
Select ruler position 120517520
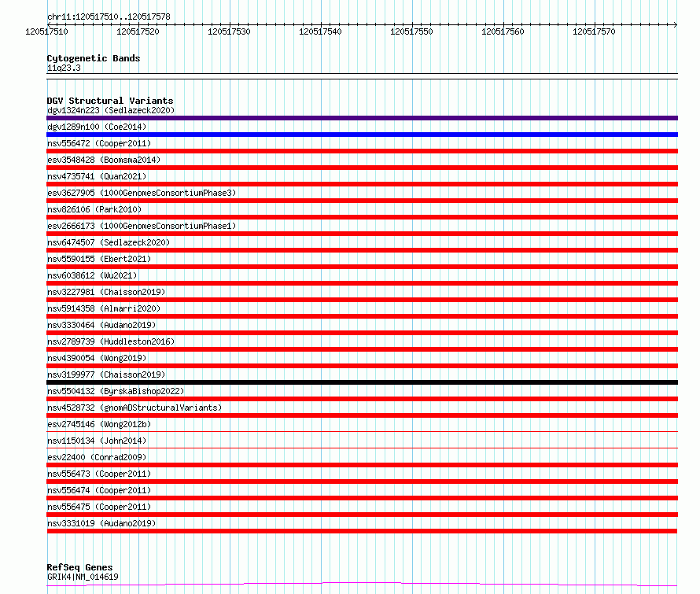click(138, 31)
